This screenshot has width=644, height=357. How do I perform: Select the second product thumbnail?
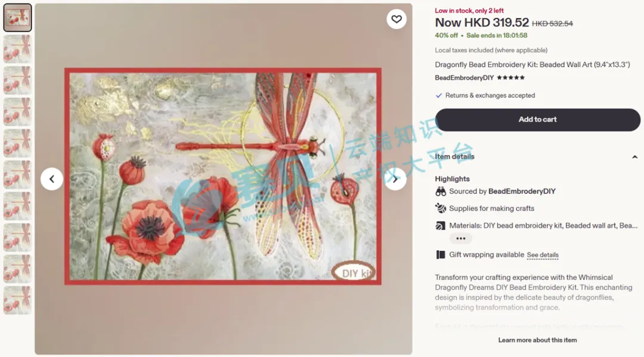pos(17,49)
